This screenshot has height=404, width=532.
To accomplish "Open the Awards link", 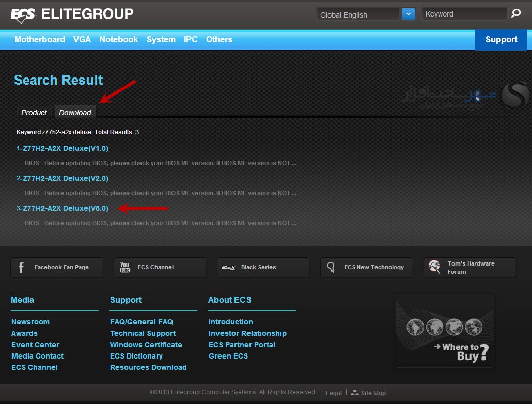I will click(x=24, y=333).
